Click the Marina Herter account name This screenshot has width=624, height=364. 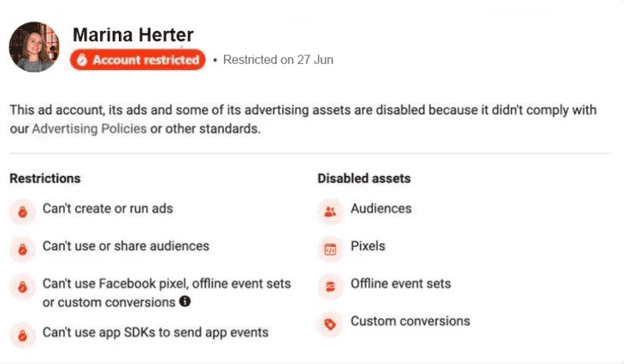pyautogui.click(x=132, y=35)
